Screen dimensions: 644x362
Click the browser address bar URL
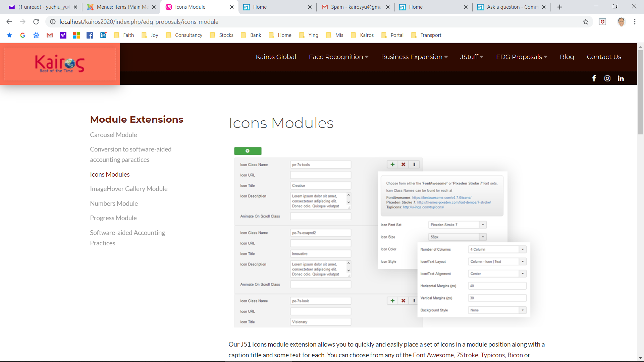[139, 22]
